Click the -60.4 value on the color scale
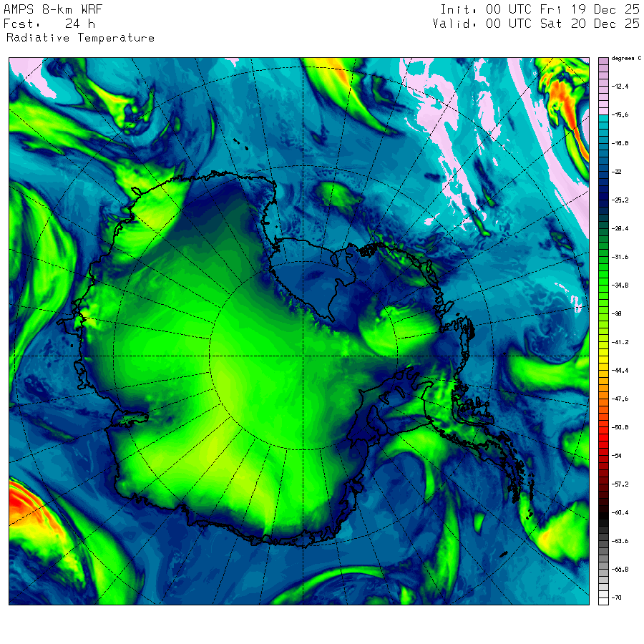The width and height of the screenshot is (644, 644). click(x=620, y=512)
